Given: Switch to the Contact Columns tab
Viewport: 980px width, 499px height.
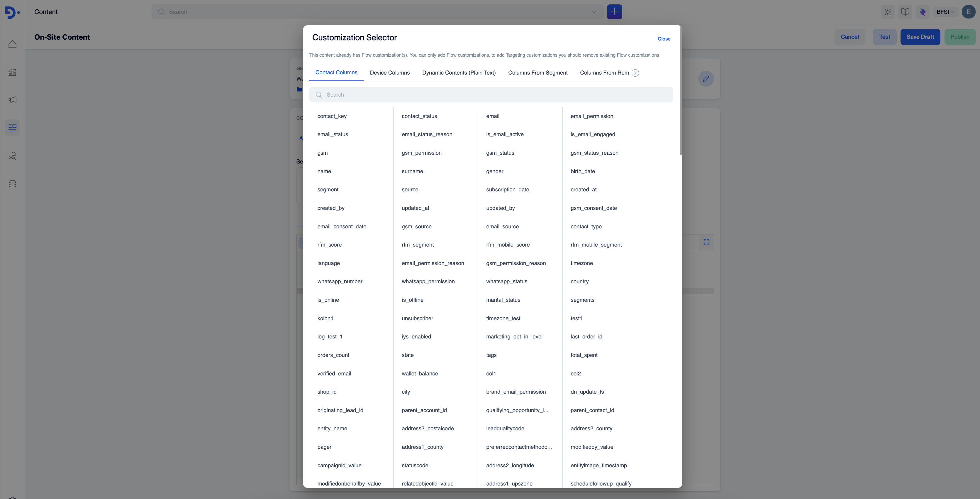Looking at the screenshot, I should coord(336,73).
